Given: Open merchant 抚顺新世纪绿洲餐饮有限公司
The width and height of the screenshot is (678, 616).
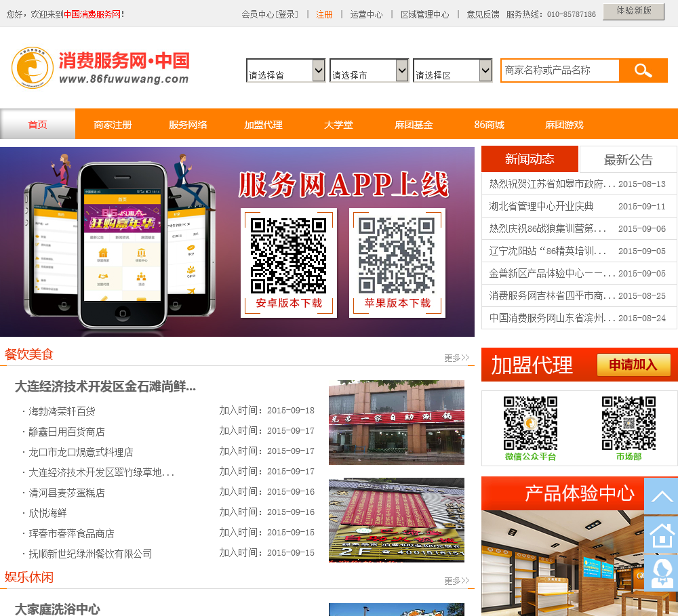Looking at the screenshot, I should pyautogui.click(x=90, y=554).
